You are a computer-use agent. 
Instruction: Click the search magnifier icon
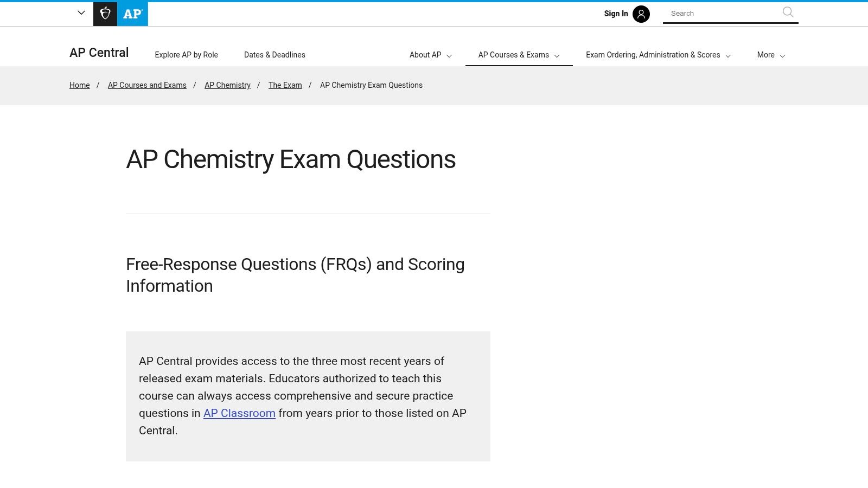click(788, 12)
